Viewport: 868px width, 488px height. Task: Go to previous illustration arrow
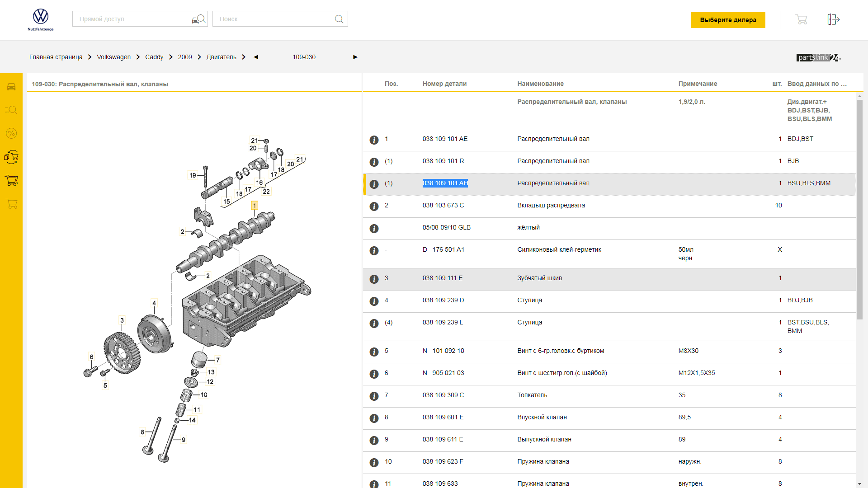coord(256,57)
